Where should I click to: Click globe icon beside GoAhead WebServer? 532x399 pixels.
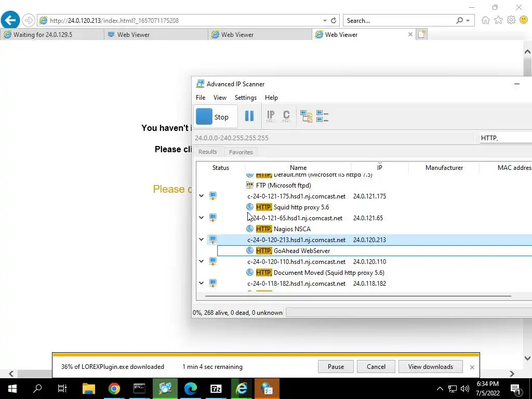pyautogui.click(x=250, y=250)
